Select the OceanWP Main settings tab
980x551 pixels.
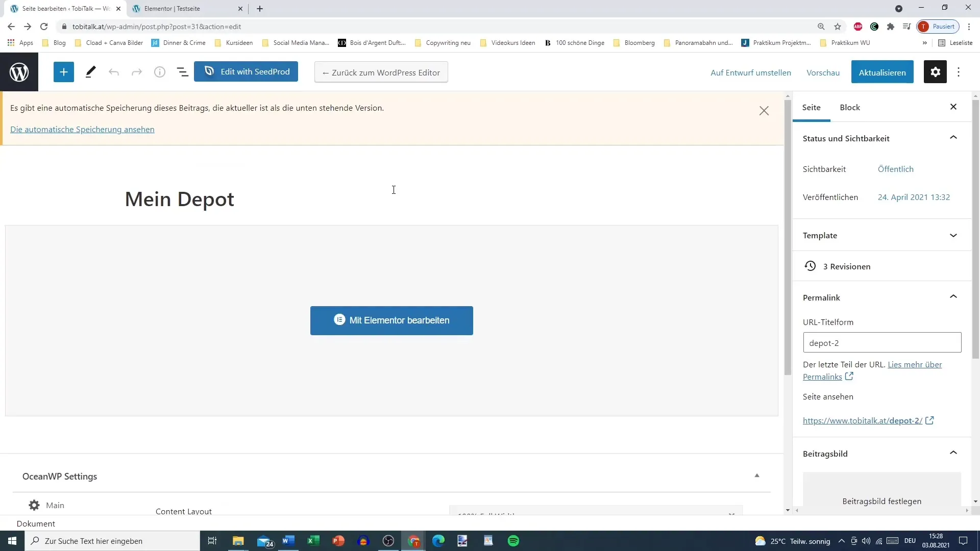click(x=46, y=505)
